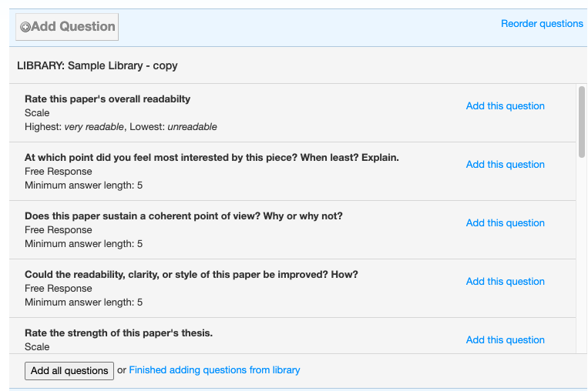
Task: Add the 'readability, clarity, or style' question
Action: click(x=505, y=281)
